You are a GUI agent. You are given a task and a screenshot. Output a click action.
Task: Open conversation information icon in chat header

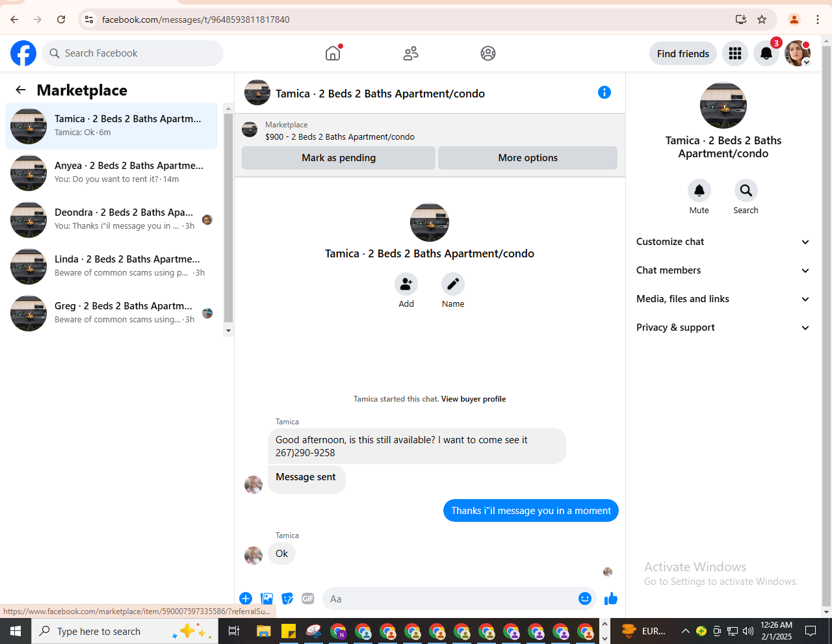coord(604,92)
